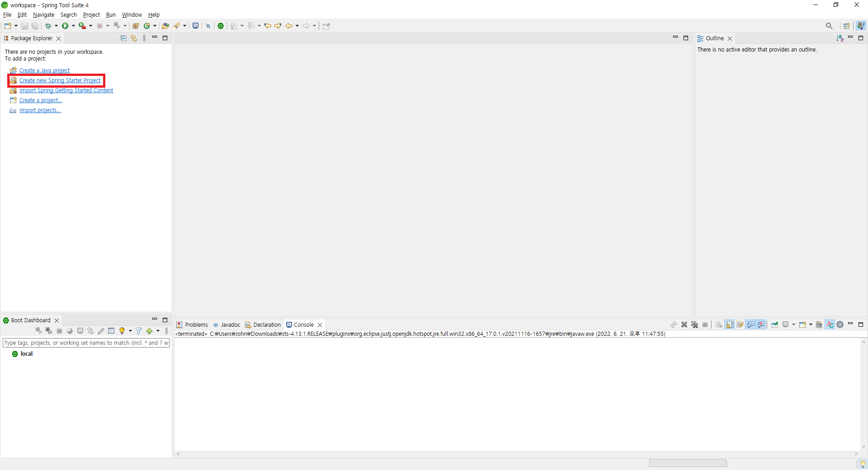Open the Project menu

click(x=91, y=15)
